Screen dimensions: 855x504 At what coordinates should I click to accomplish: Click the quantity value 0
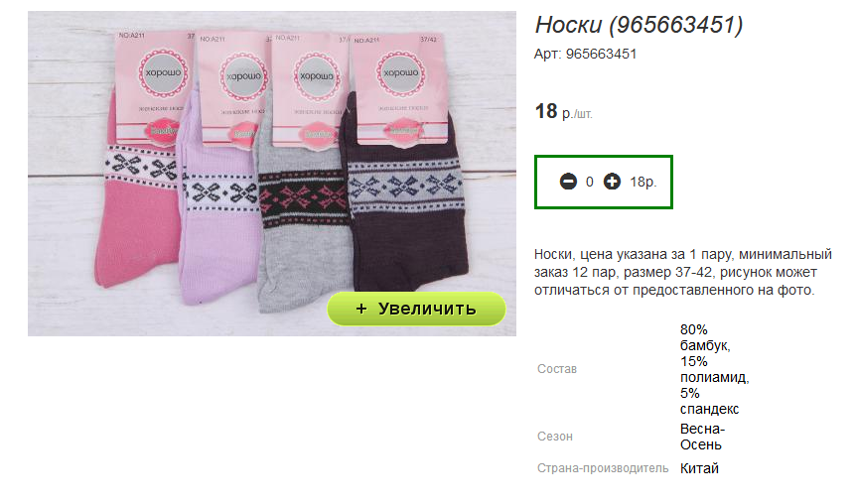click(x=590, y=182)
